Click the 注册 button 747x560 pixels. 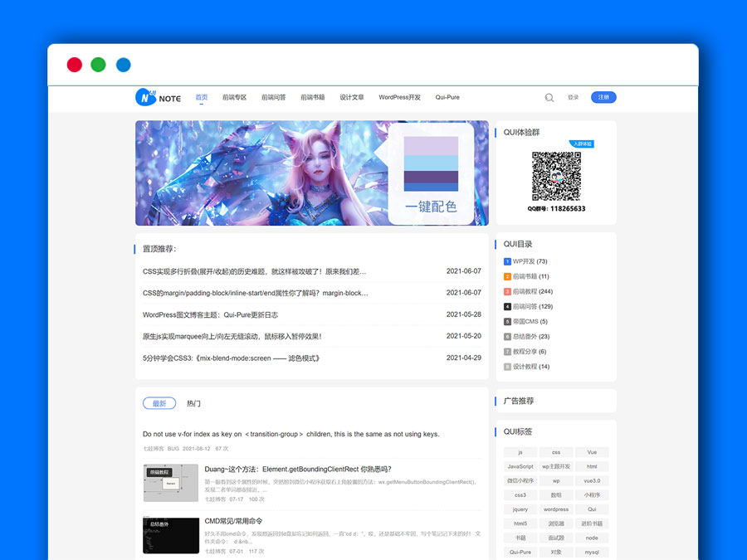(x=603, y=97)
